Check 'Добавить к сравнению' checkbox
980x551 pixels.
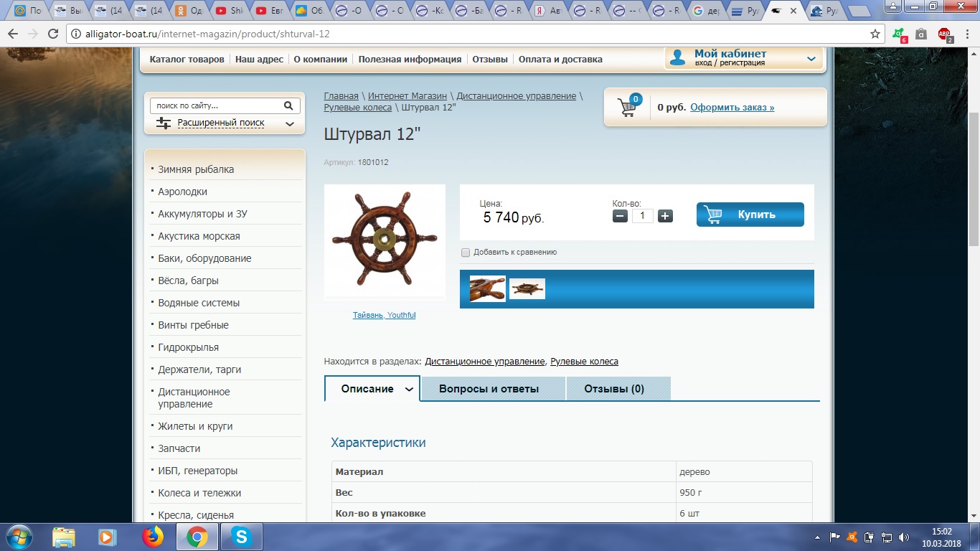tap(466, 253)
